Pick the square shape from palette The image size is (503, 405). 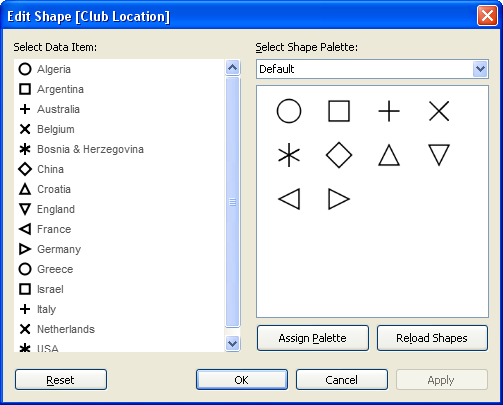click(339, 111)
